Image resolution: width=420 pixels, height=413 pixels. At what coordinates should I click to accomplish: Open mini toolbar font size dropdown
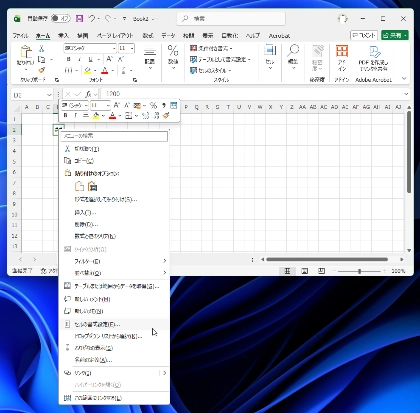coord(108,105)
